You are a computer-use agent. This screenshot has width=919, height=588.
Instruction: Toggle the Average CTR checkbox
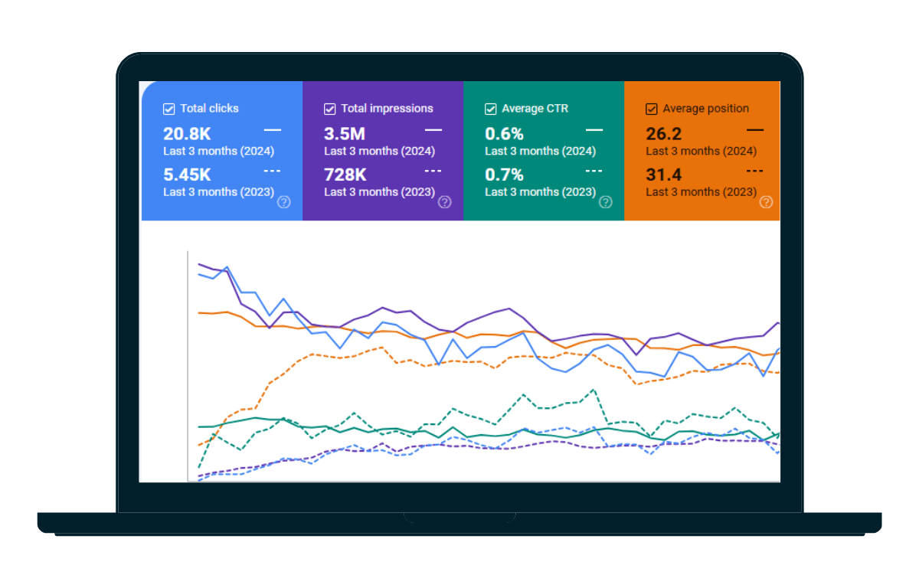click(x=491, y=109)
